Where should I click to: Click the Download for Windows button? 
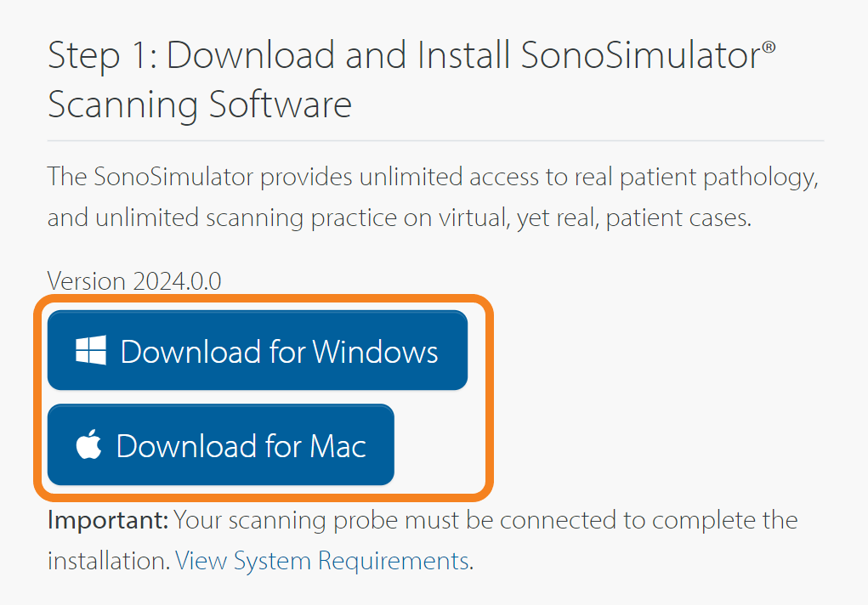click(258, 350)
